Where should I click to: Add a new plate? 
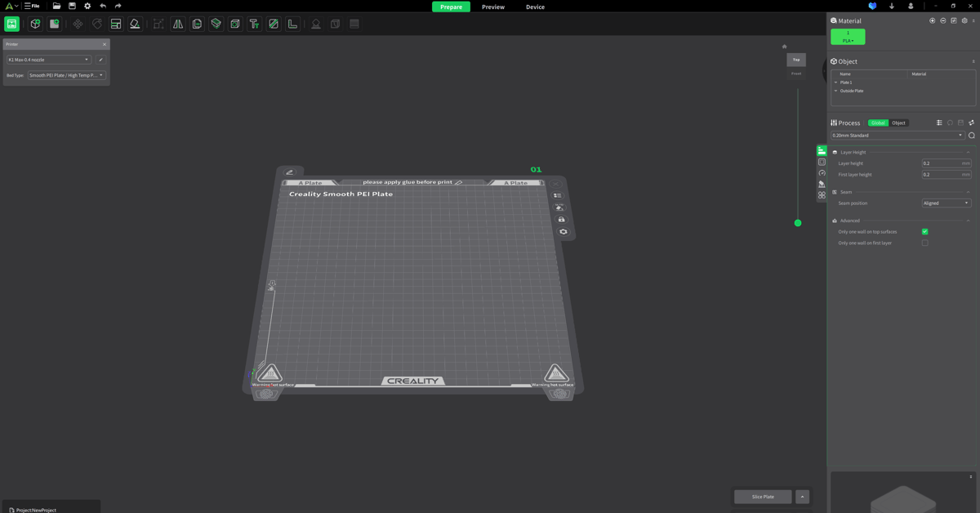point(55,24)
